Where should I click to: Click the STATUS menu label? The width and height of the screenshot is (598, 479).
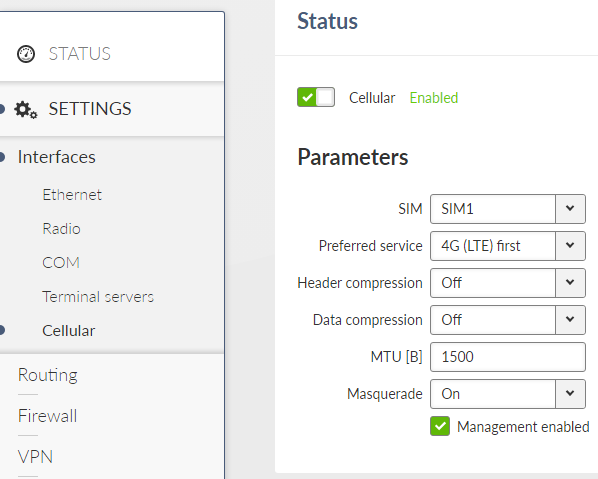click(79, 54)
